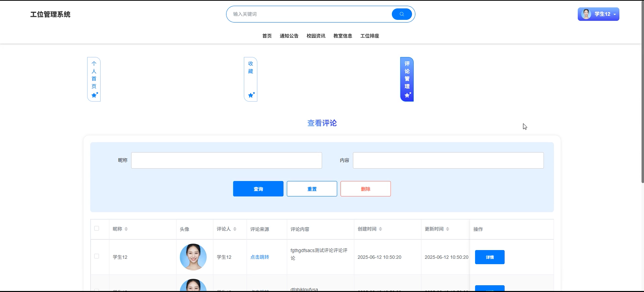Sort by 昵称 column arrows
This screenshot has height=292, width=644.
click(x=126, y=229)
